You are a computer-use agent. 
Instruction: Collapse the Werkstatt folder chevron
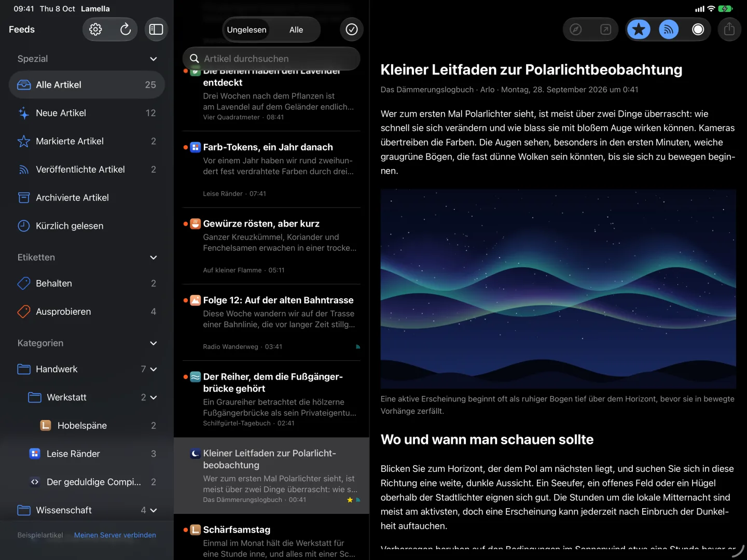tap(154, 398)
